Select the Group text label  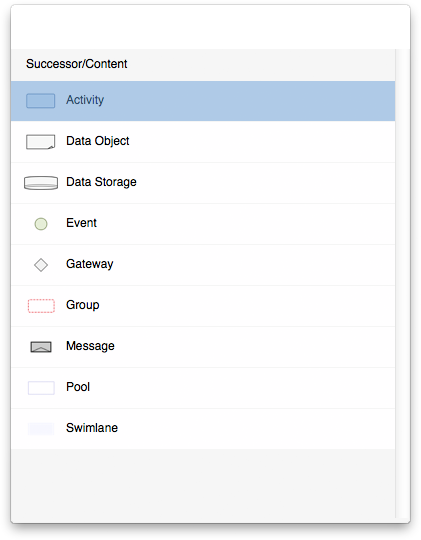coord(83,305)
